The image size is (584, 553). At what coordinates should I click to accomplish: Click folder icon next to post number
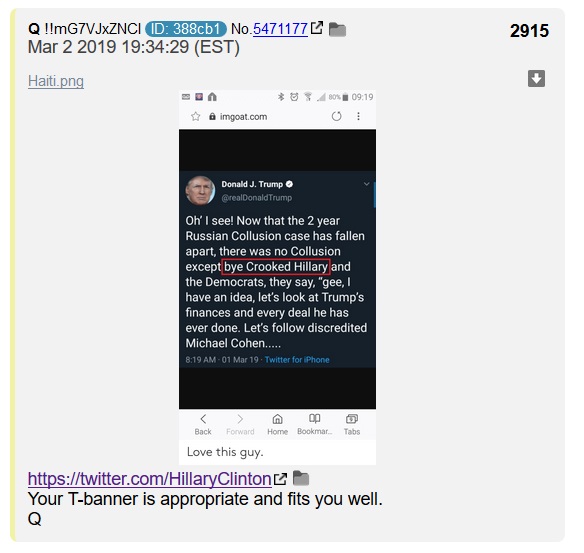337,29
